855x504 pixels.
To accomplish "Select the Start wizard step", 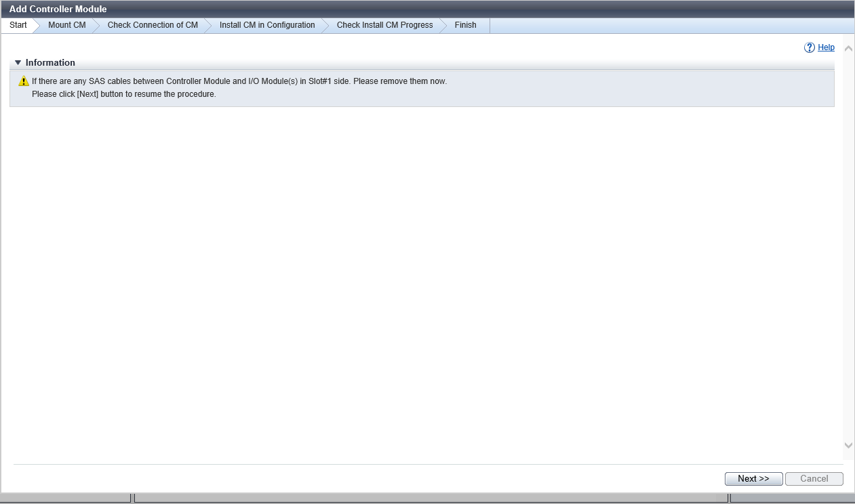I will click(x=18, y=25).
